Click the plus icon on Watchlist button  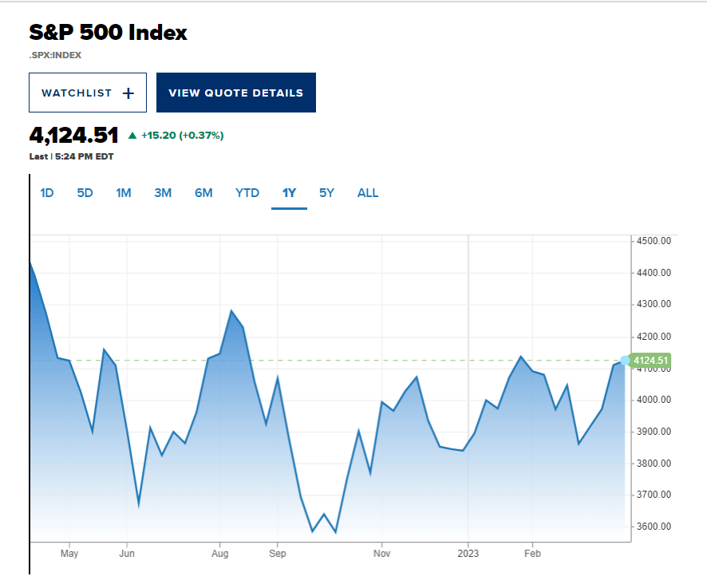pyautogui.click(x=128, y=93)
